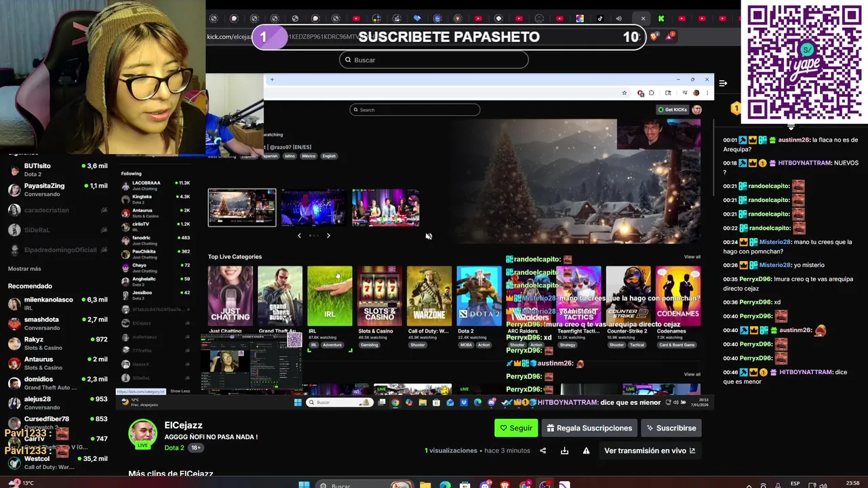Viewport: 868px width, 488px height.
Task: Open the Windows Start menu
Action: point(304,485)
